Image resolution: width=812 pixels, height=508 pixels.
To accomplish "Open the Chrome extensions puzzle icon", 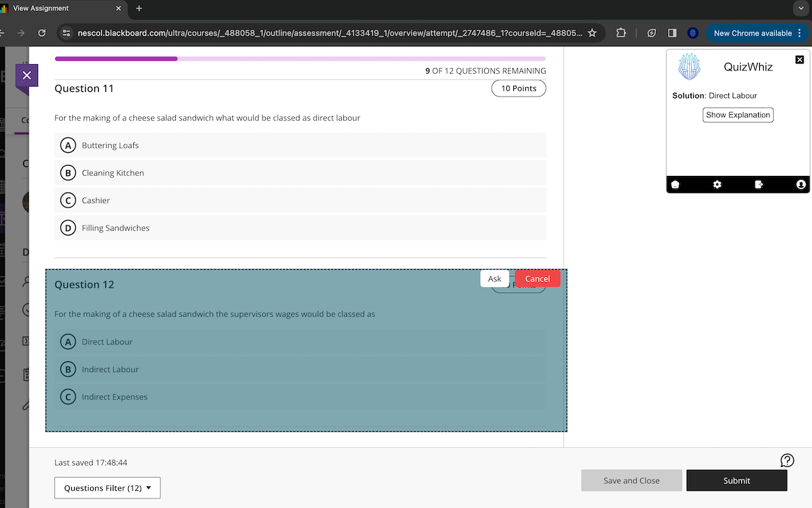I will (621, 33).
